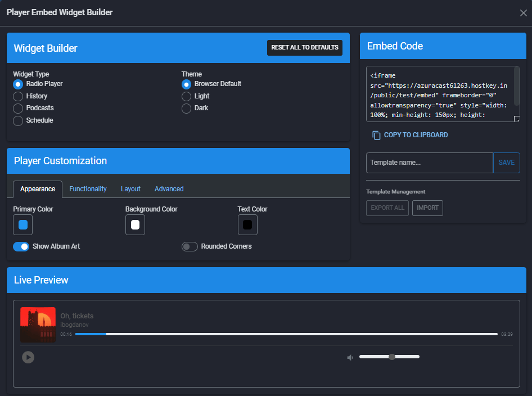
Task: Disable the Show Album Art toggle
Action: (21, 246)
